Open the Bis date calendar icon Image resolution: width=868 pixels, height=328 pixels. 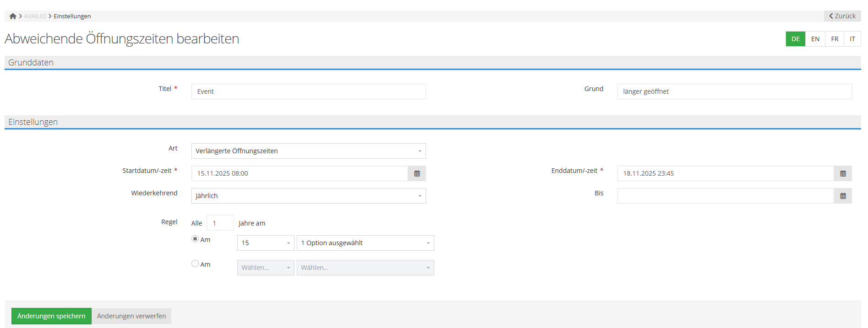coord(843,196)
